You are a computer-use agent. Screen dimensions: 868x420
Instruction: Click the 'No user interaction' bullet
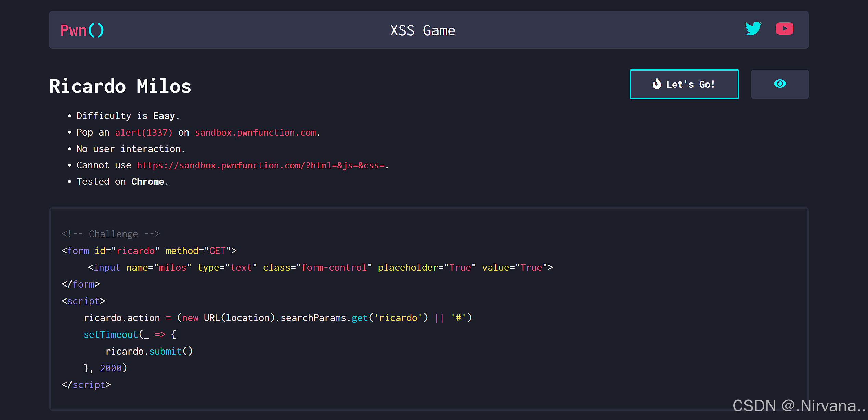point(131,149)
